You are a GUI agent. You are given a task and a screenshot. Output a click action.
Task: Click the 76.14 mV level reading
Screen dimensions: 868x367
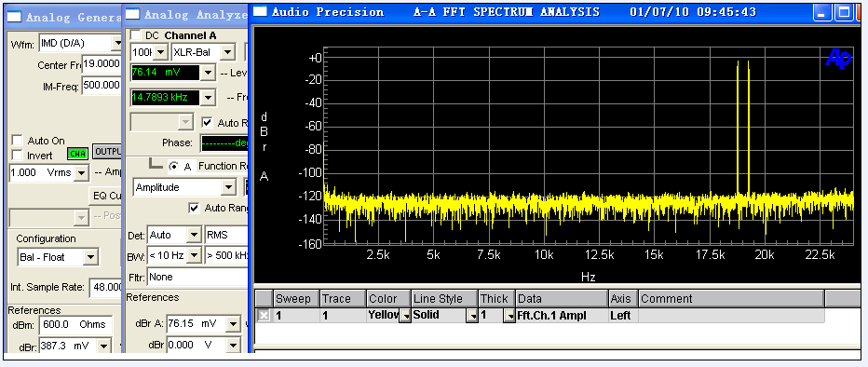(166, 73)
